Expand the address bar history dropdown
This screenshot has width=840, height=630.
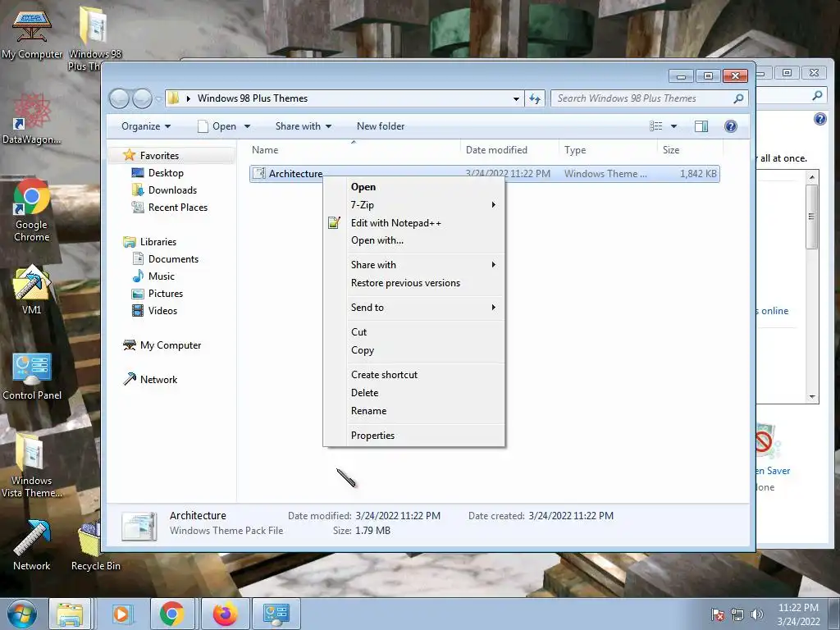[516, 98]
